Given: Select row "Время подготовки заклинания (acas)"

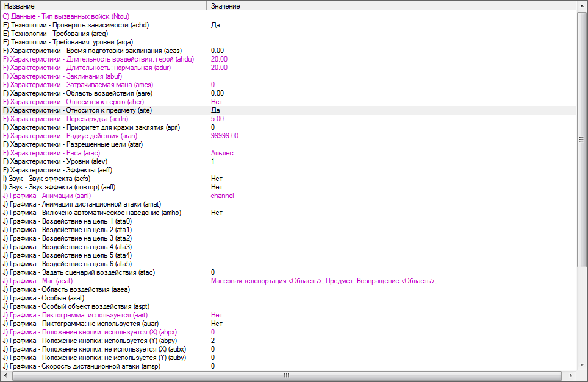Looking at the screenshot, I should (289, 51).
